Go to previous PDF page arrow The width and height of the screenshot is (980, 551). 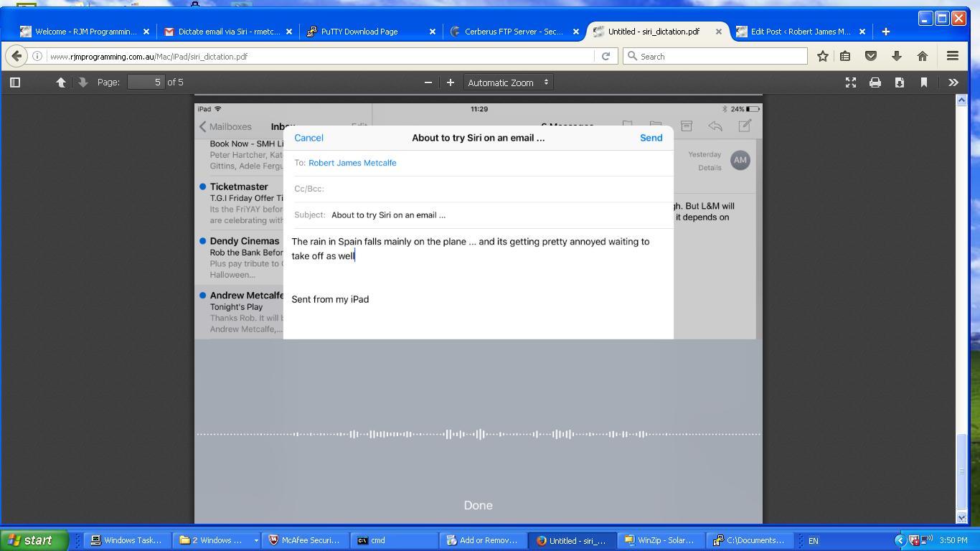pos(61,83)
